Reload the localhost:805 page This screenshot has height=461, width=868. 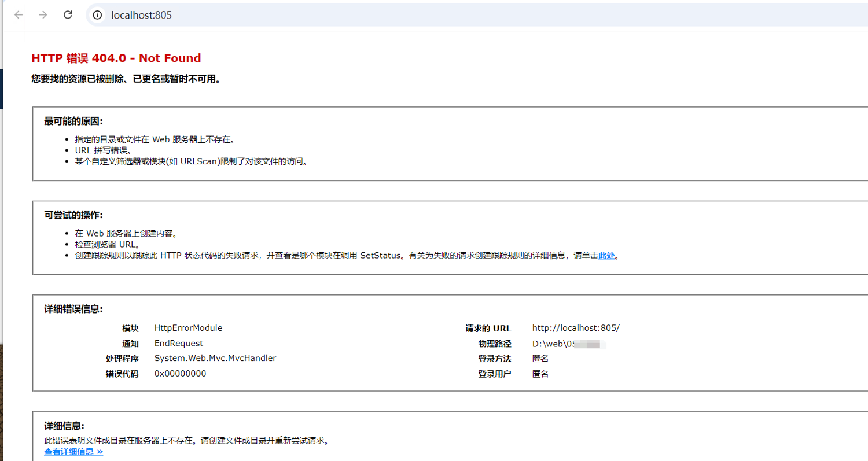(68, 15)
